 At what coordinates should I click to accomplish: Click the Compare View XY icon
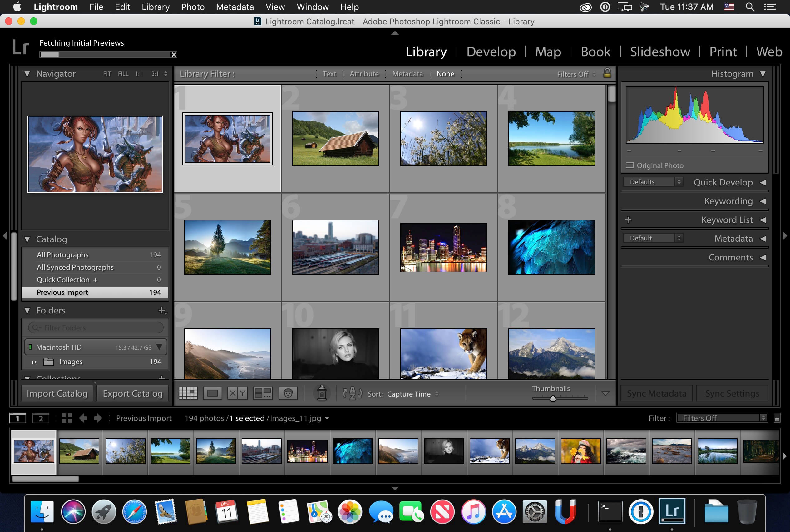237,393
